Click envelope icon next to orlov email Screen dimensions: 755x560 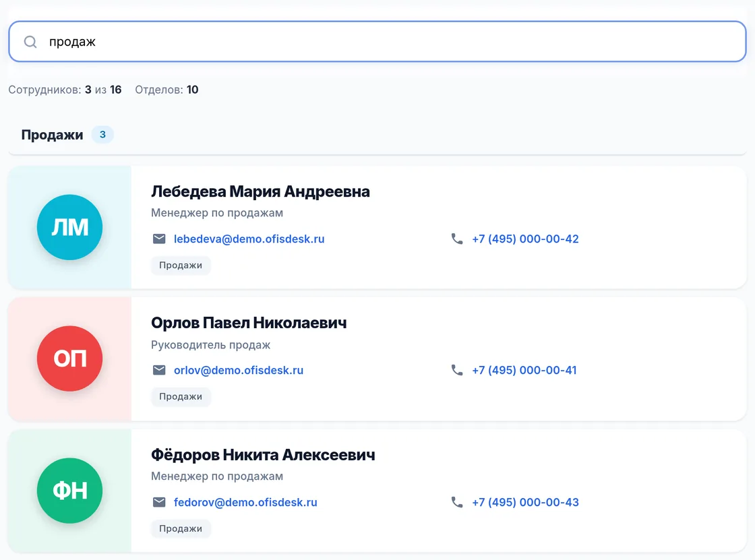159,370
